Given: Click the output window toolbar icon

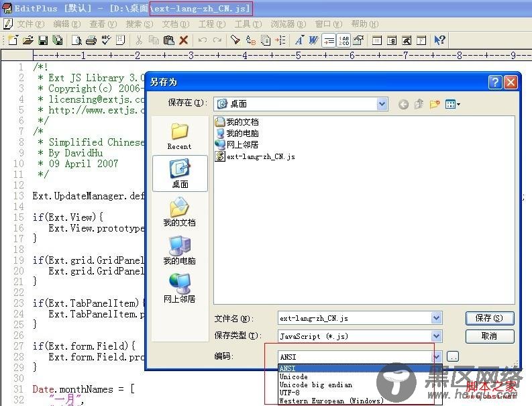Looking at the screenshot, I should coord(407,40).
